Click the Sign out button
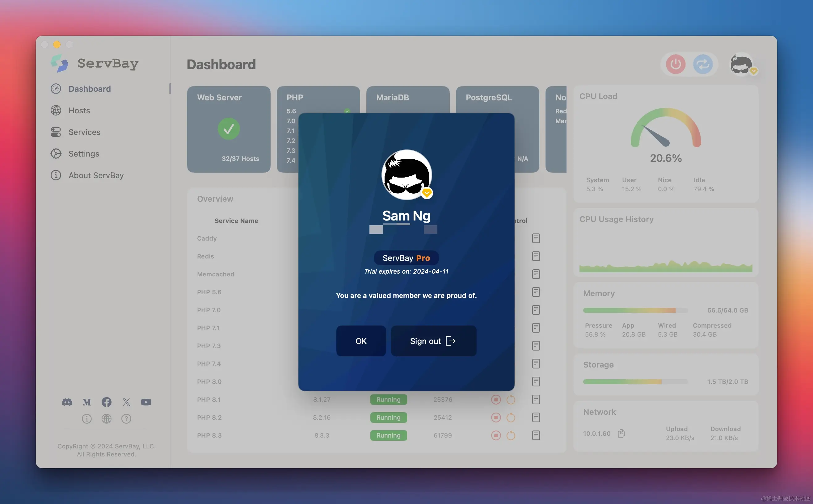 433,341
